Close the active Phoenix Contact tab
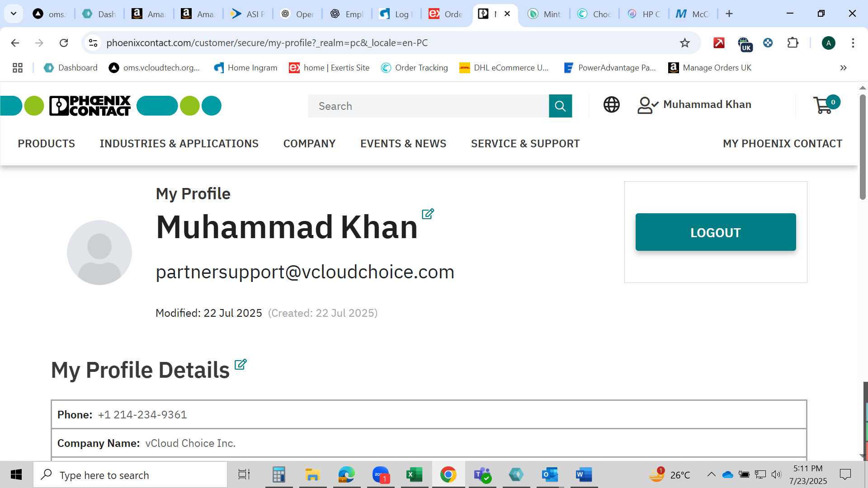The image size is (868, 488). (507, 14)
